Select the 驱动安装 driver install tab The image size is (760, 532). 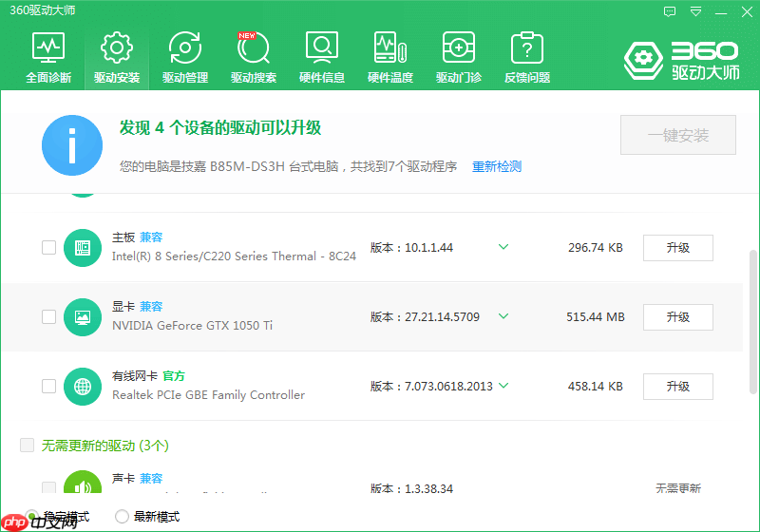click(117, 57)
